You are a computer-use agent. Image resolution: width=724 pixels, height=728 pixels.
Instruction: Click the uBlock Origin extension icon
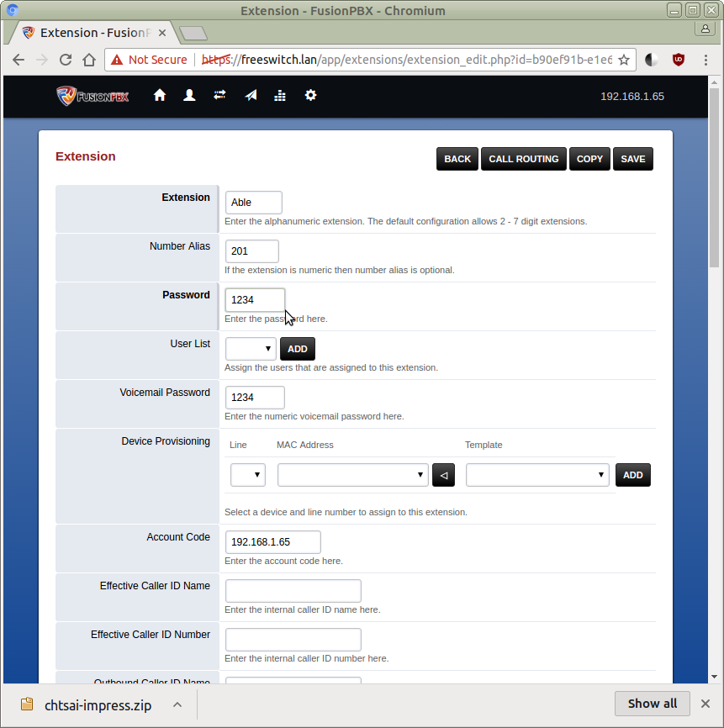(x=679, y=60)
